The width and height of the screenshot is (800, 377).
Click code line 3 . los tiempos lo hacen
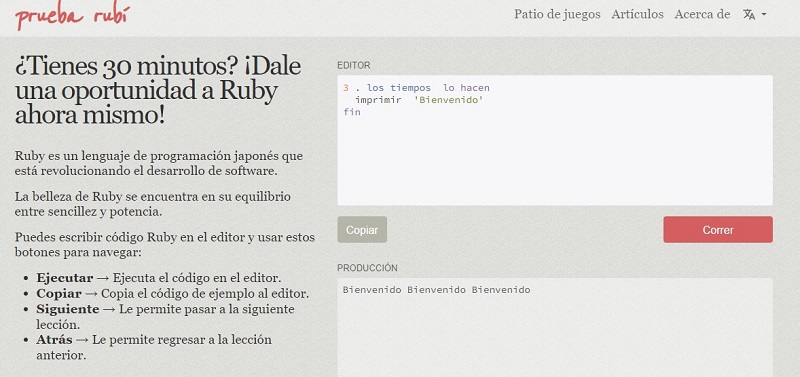(416, 88)
